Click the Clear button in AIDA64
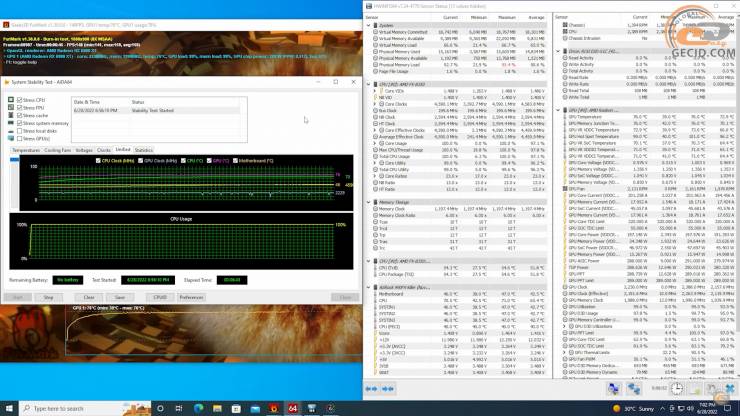 pyautogui.click(x=89, y=297)
